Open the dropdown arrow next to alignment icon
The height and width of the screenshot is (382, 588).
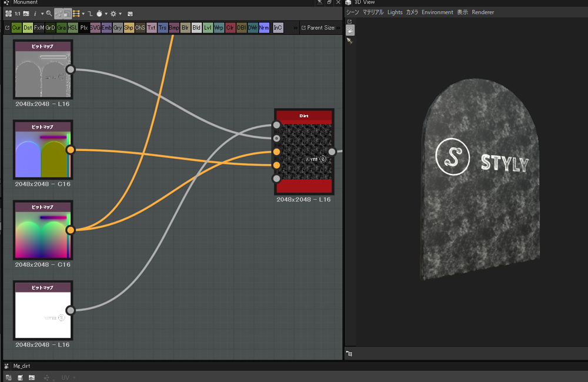click(x=83, y=14)
